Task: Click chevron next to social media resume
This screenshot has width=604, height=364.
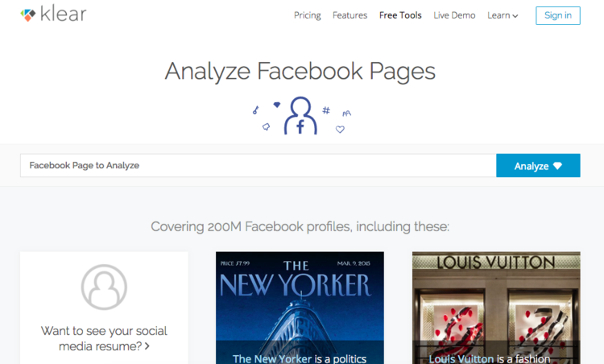Action: [147, 346]
